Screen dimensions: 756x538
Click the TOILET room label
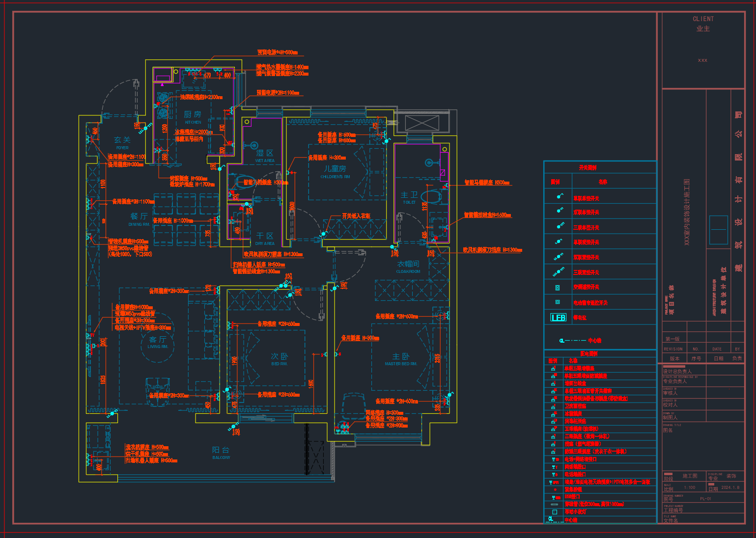(x=409, y=202)
